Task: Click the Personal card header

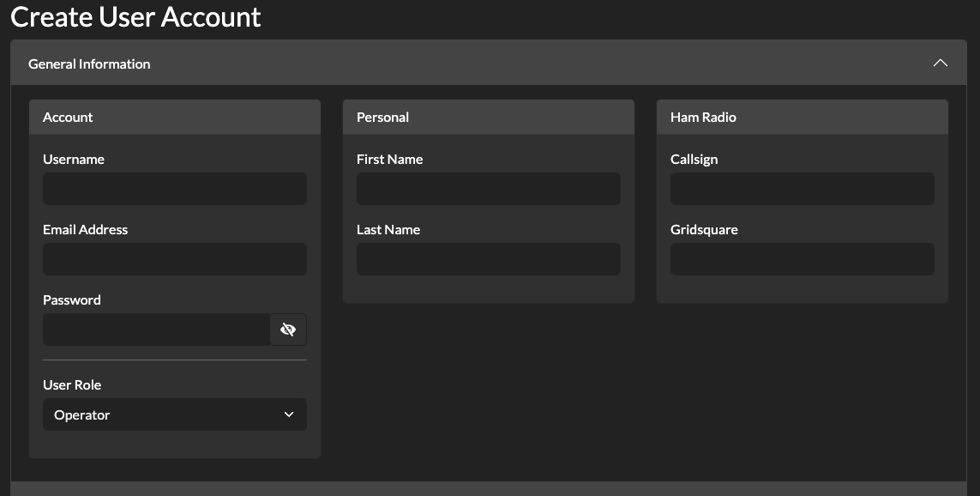Action: [x=489, y=117]
